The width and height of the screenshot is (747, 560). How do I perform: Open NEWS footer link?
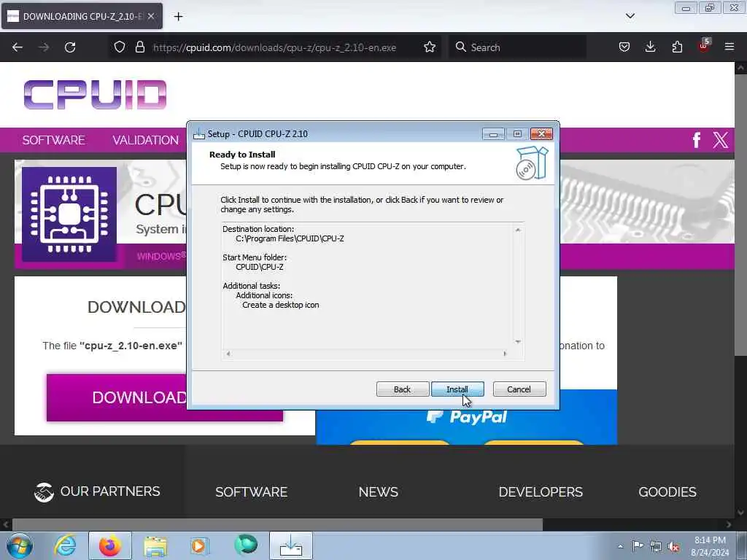tap(379, 492)
